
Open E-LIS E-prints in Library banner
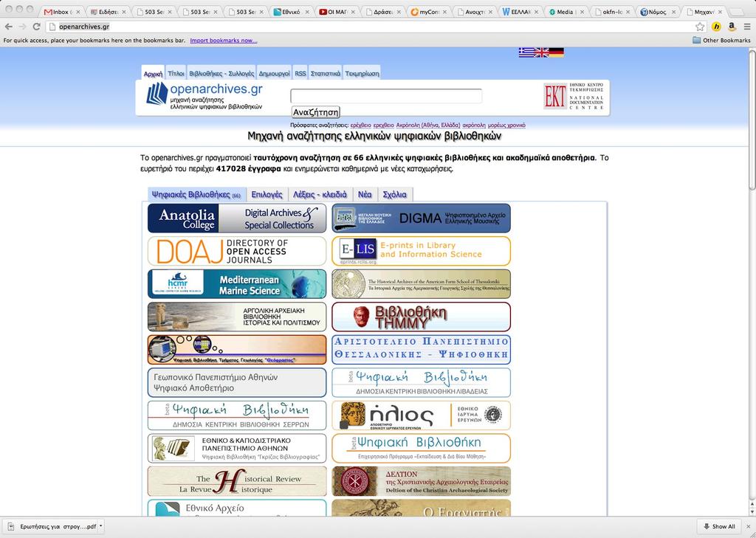point(421,251)
